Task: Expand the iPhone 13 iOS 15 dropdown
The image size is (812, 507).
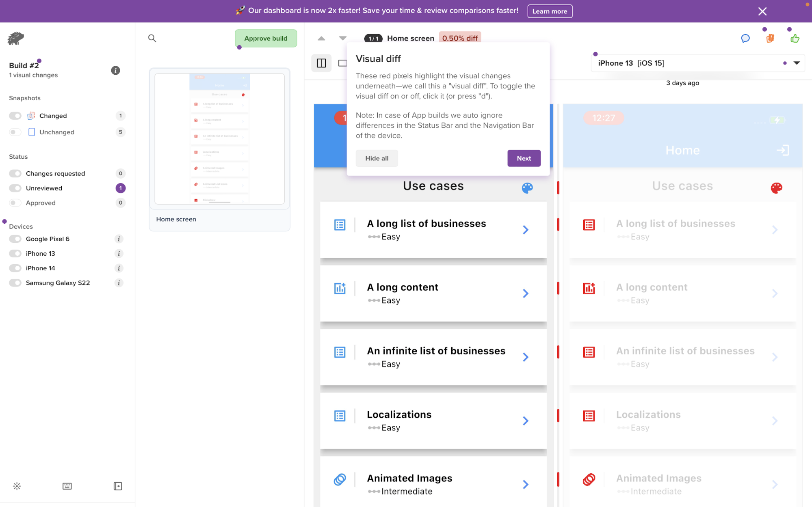Action: pos(797,63)
